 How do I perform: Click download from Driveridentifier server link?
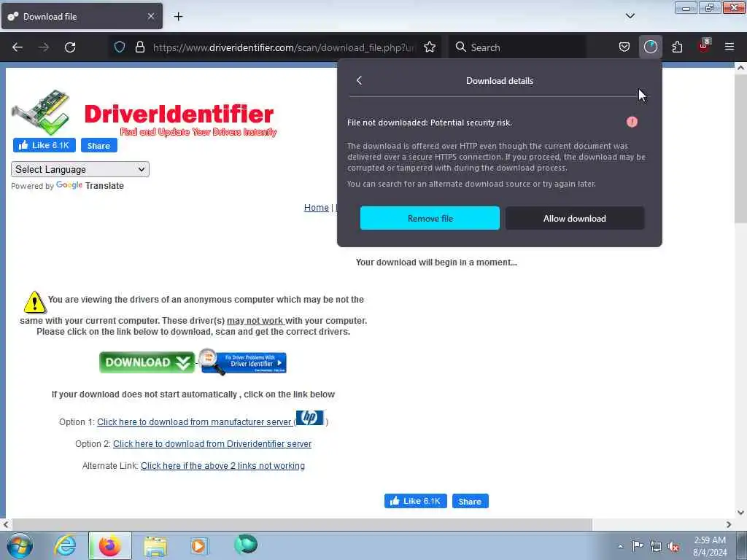212,444
